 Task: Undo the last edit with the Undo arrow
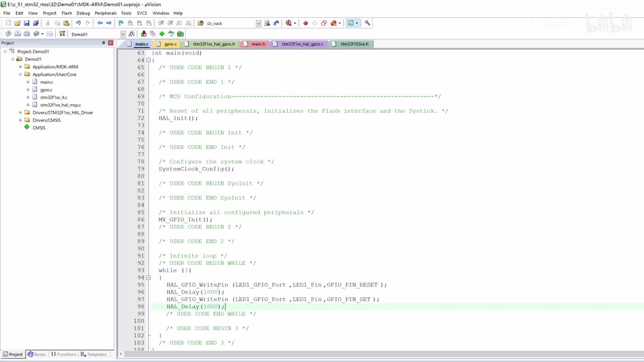pyautogui.click(x=78, y=23)
